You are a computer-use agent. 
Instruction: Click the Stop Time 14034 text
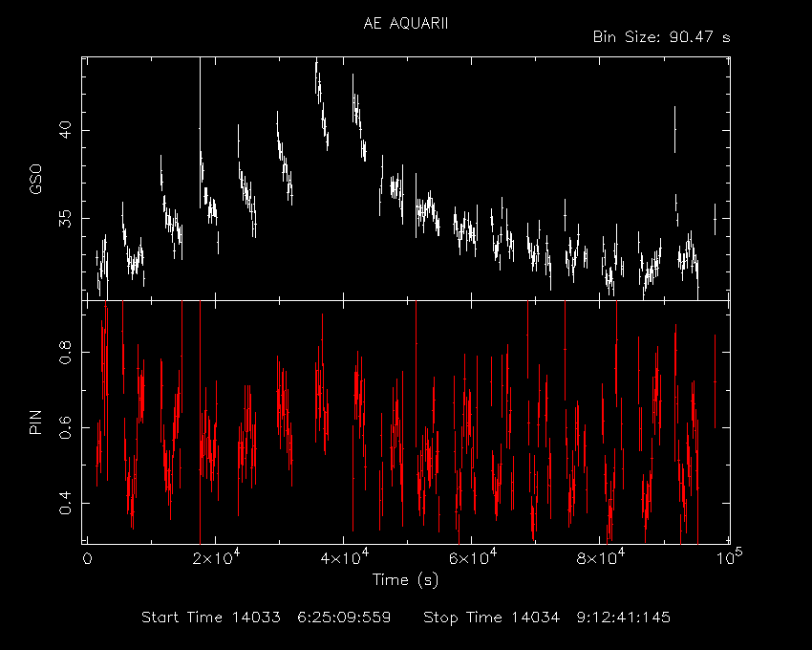coord(491,617)
